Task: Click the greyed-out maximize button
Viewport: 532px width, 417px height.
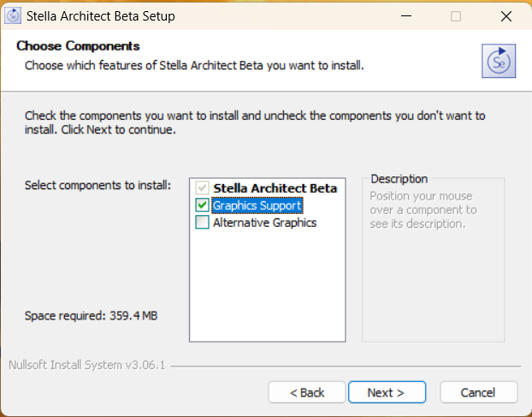Action: tap(456, 16)
